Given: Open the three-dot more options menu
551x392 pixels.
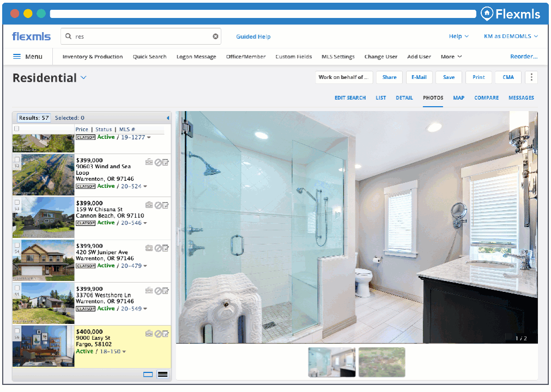Looking at the screenshot, I should coord(531,77).
